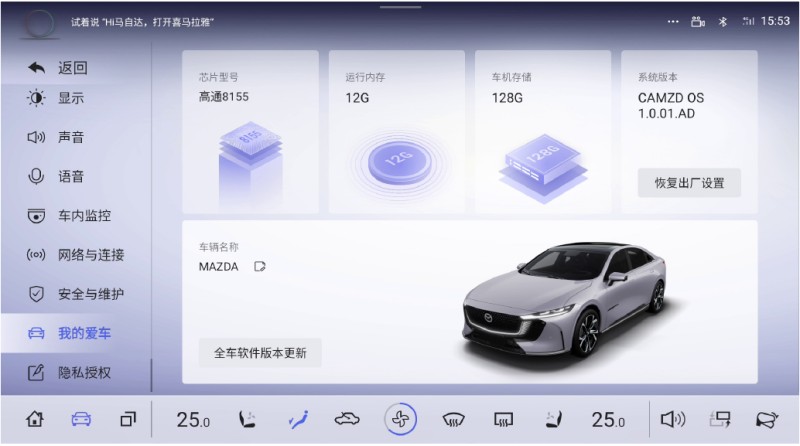Tap the dashcam camera status icon
This screenshot has height=446, width=800.
click(697, 21)
